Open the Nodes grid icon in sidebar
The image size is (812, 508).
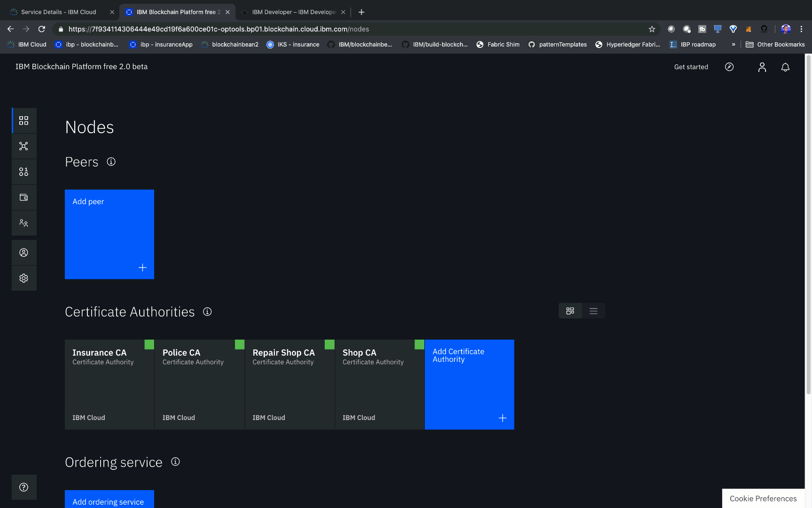click(x=23, y=120)
